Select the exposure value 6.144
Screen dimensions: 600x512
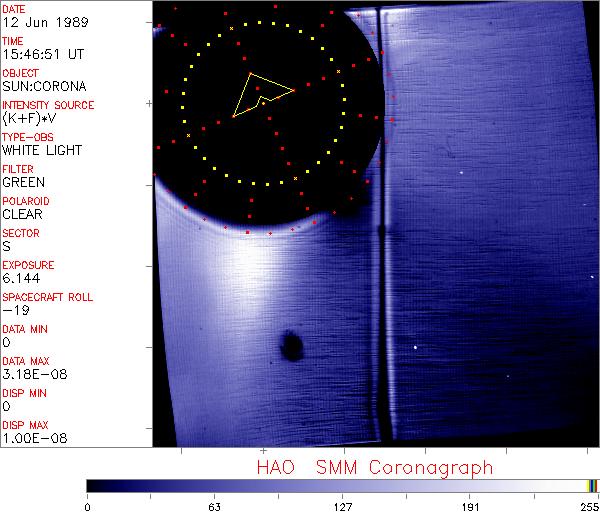pos(19,278)
